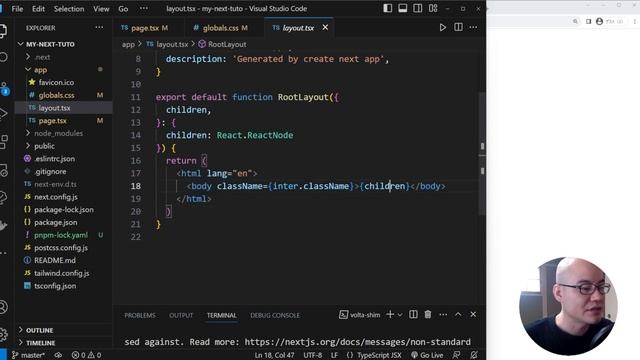The height and width of the screenshot is (360, 640).
Task: Open terminal panel More Actions ellipsis
Action: pyautogui.click(x=443, y=314)
